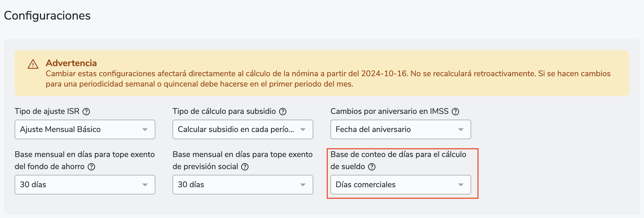Click help icon beside cálculo de sueldo
The width and height of the screenshot is (644, 218).
click(372, 167)
